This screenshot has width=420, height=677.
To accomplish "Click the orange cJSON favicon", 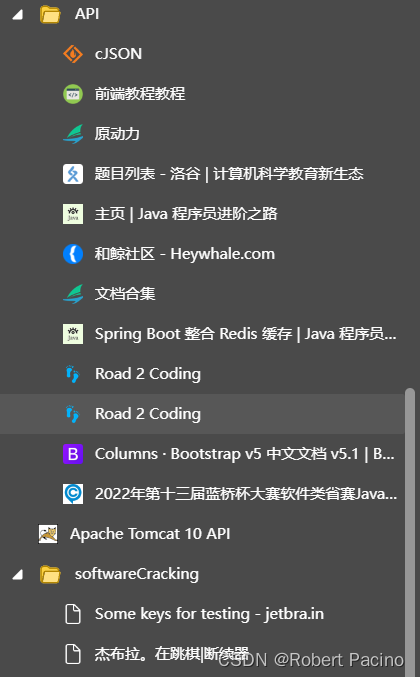I will pos(73,54).
